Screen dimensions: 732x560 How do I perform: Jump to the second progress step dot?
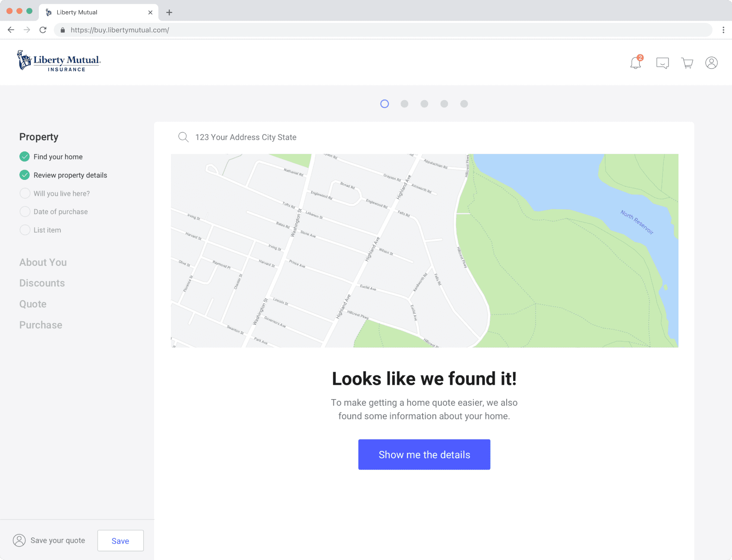pos(404,104)
